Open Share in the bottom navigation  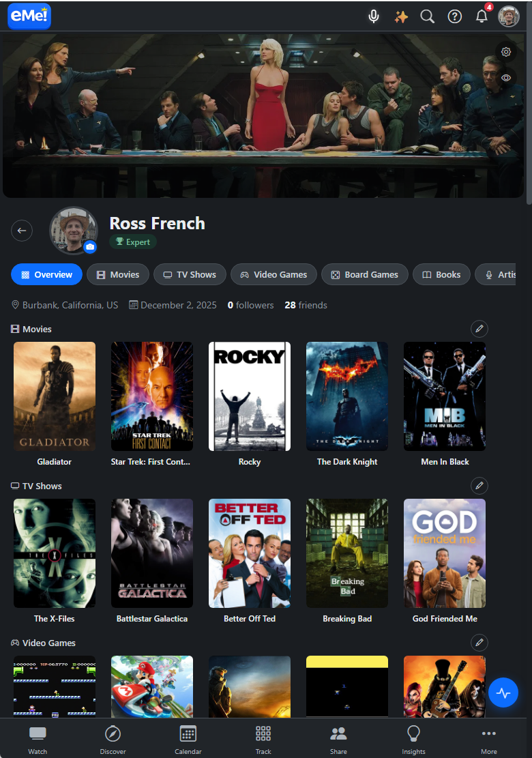tap(338, 739)
